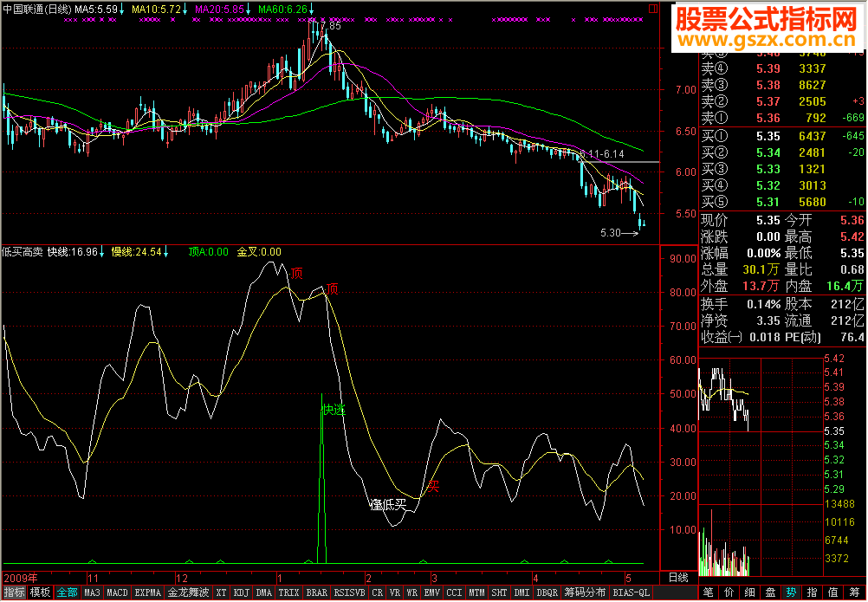Select the XT indicator tab
868x602 pixels.
click(222, 592)
